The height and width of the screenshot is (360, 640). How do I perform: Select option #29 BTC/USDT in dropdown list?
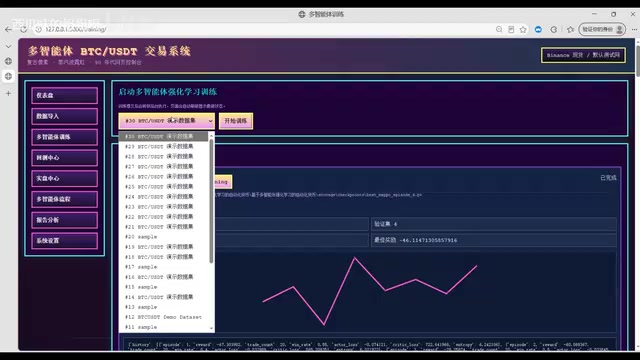tap(163, 147)
